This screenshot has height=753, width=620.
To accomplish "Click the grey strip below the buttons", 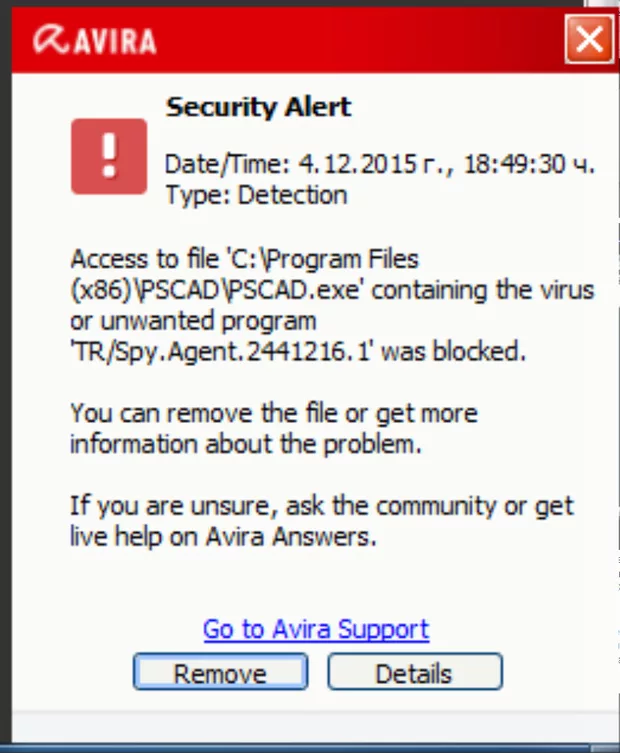I will 310,727.
